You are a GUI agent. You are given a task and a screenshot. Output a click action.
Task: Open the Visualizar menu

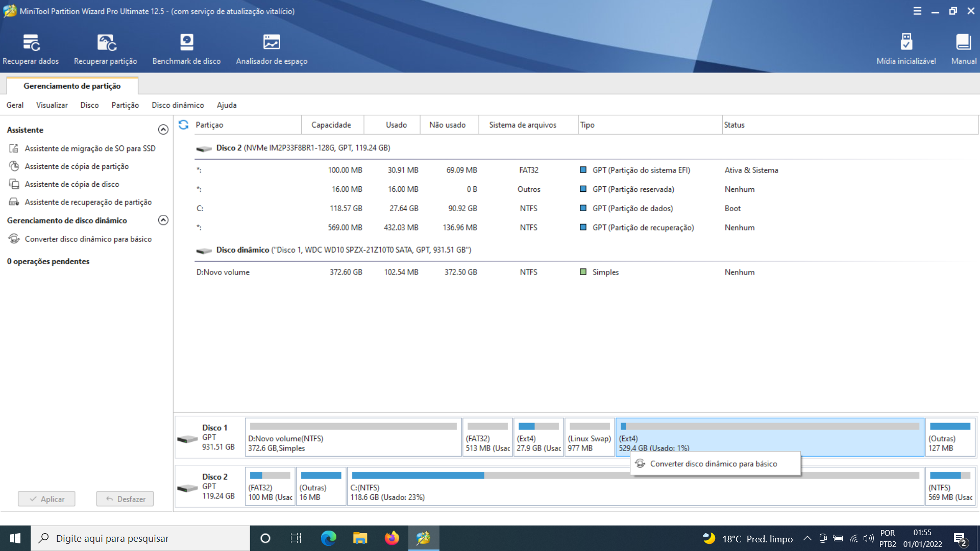(52, 105)
